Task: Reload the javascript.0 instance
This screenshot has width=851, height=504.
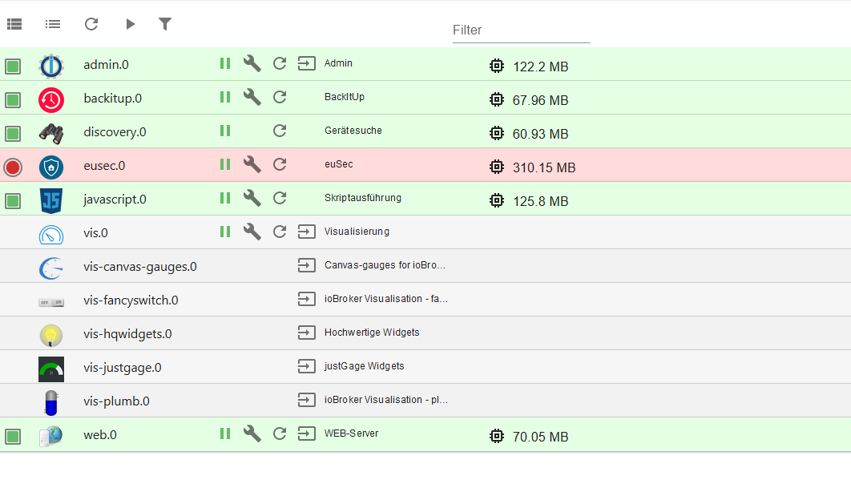Action: click(x=280, y=198)
